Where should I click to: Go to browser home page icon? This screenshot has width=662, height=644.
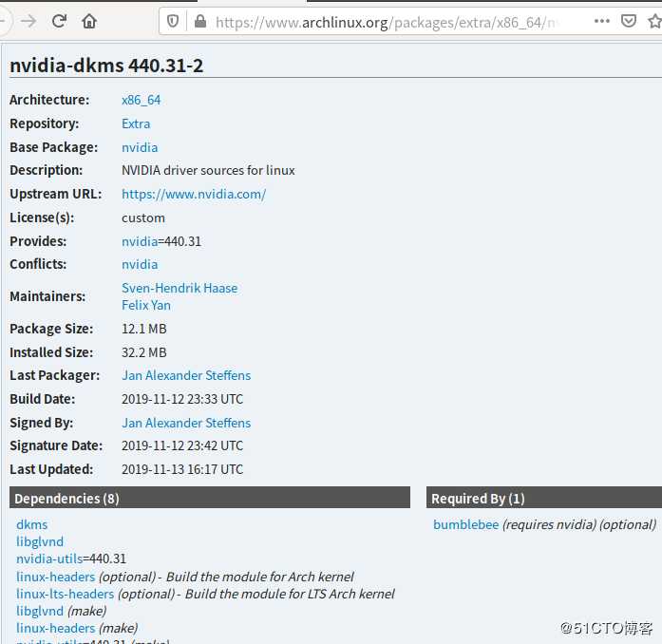89,21
